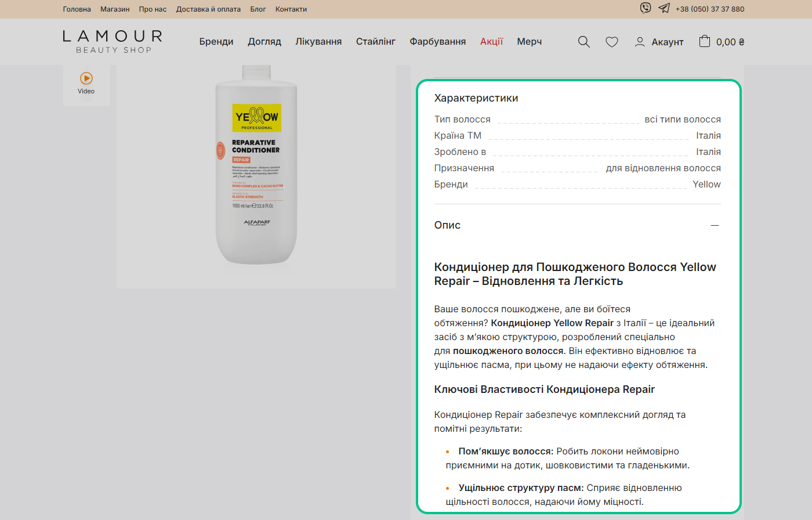Click the 'Тип волосся' label
The image size is (812, 520).
point(462,120)
